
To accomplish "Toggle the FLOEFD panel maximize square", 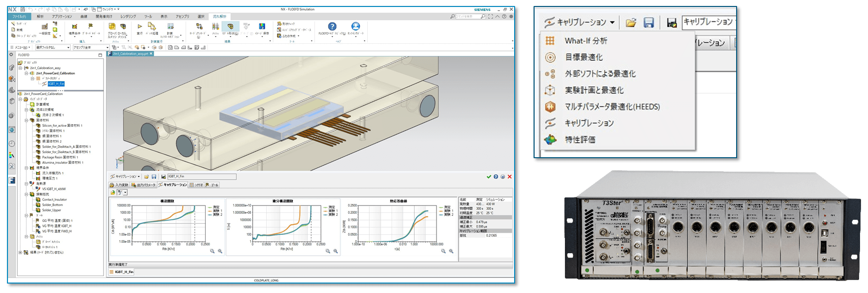I will pyautogui.click(x=100, y=55).
